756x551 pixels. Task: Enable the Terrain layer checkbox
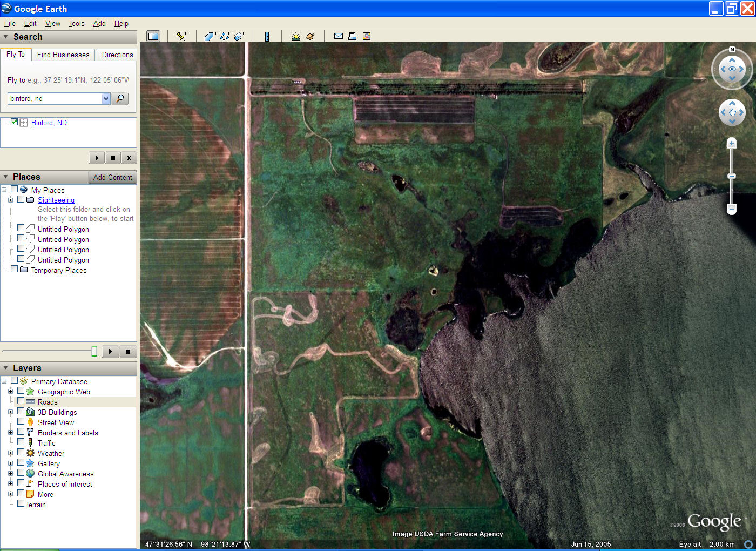point(21,504)
